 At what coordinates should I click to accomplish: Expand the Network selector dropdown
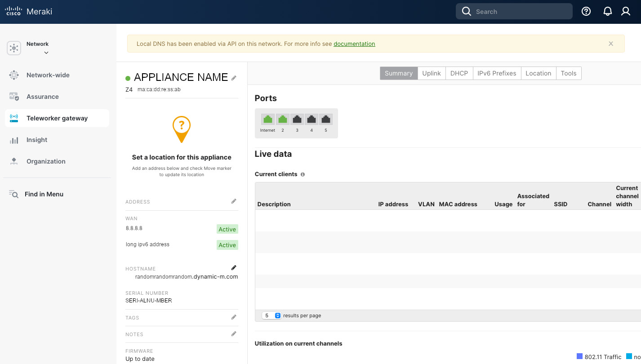46,53
